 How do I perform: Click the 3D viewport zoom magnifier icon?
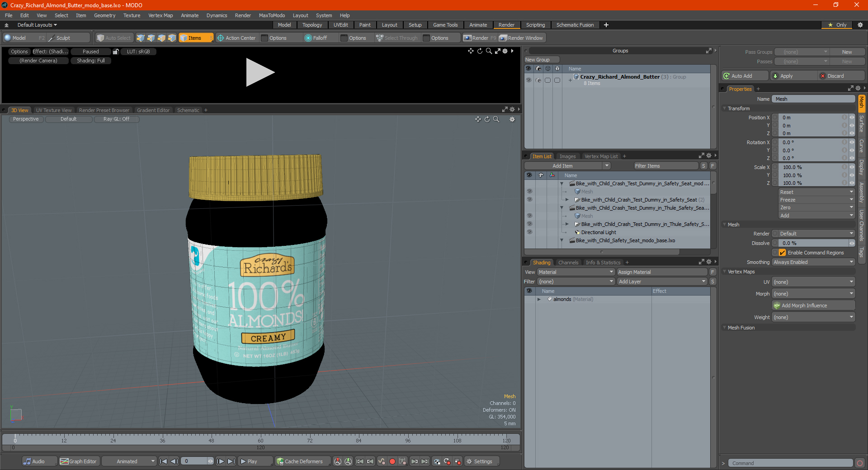coord(496,119)
